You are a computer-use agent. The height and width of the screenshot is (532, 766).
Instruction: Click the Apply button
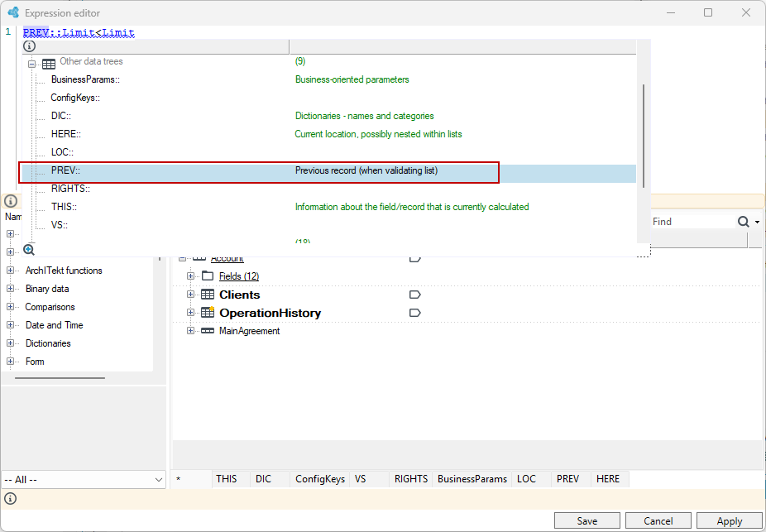(730, 521)
